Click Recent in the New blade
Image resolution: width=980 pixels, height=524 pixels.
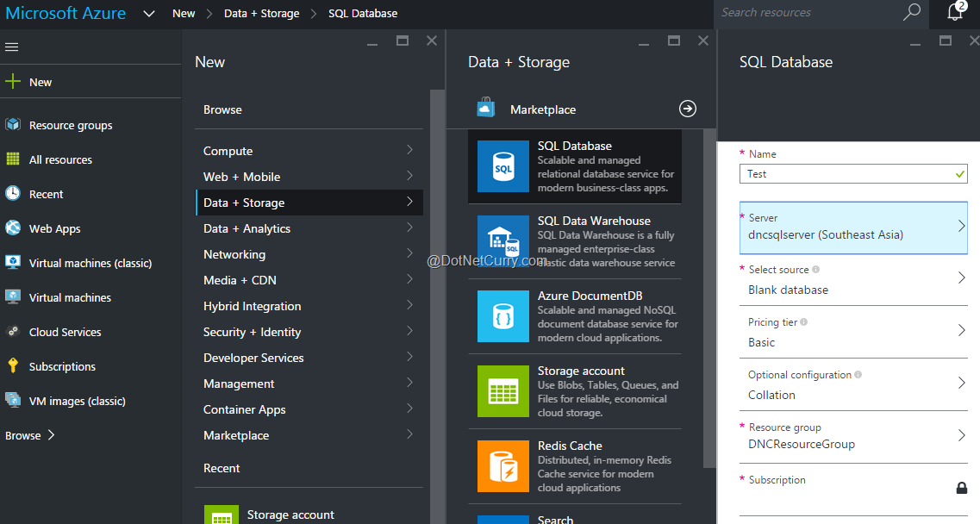click(222, 468)
